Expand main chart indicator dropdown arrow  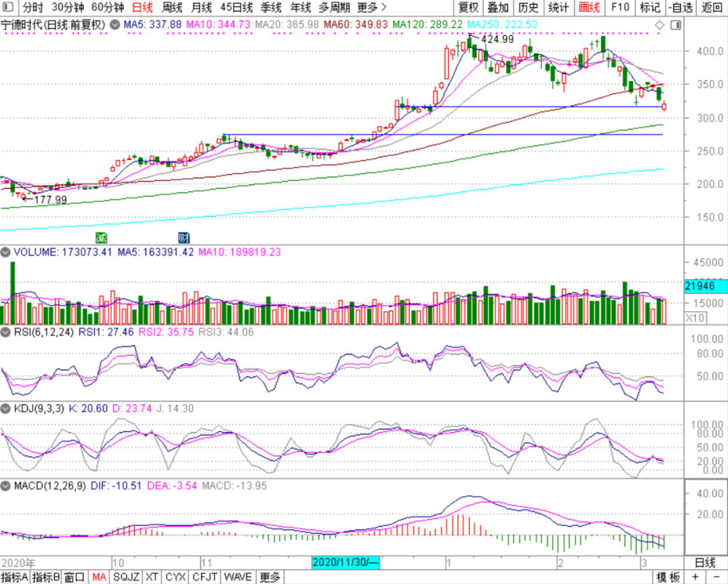click(x=115, y=25)
